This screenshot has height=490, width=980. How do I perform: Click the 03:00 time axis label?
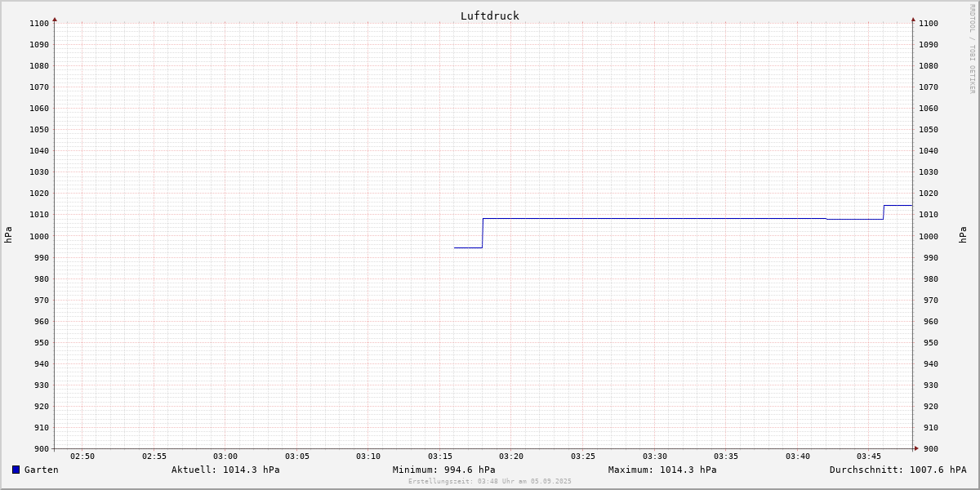pos(225,457)
